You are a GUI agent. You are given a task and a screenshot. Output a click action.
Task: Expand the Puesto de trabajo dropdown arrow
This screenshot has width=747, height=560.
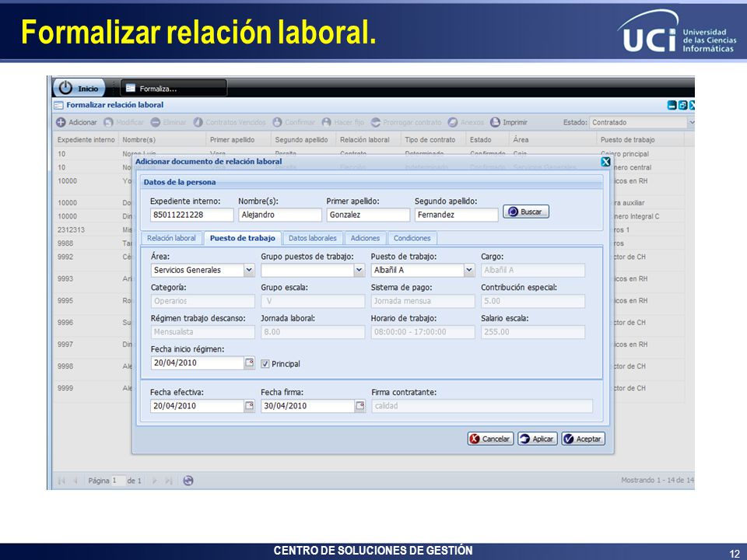pyautogui.click(x=469, y=270)
